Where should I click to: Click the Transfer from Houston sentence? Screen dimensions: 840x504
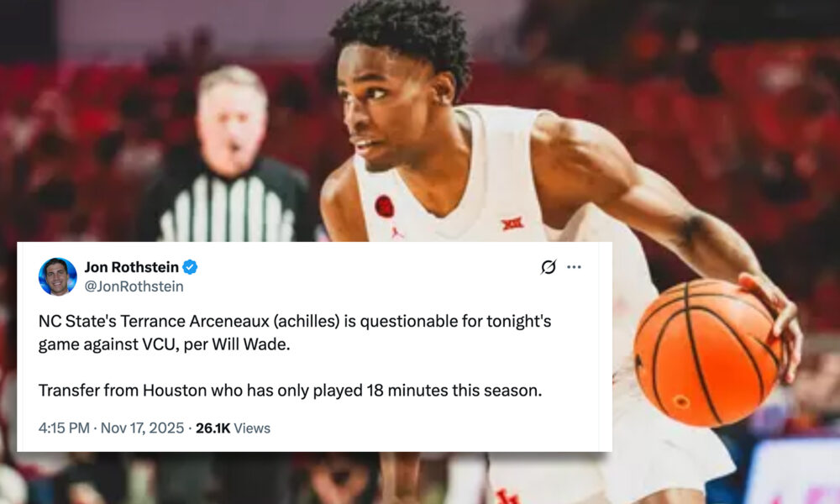[x=290, y=391]
